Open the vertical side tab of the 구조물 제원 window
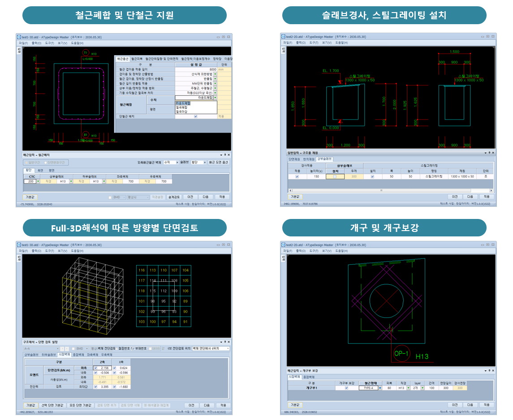The image size is (513, 420). [284, 50]
